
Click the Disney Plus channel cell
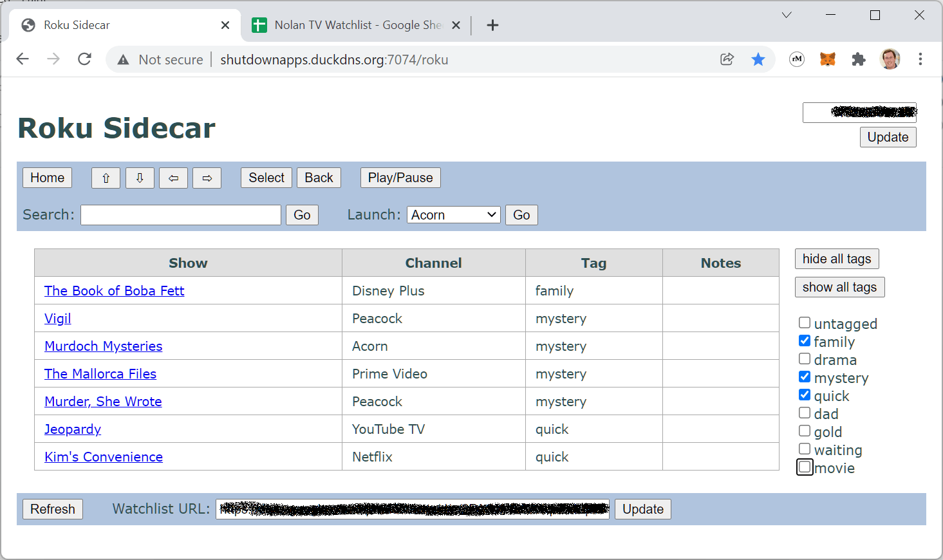pyautogui.click(x=434, y=291)
